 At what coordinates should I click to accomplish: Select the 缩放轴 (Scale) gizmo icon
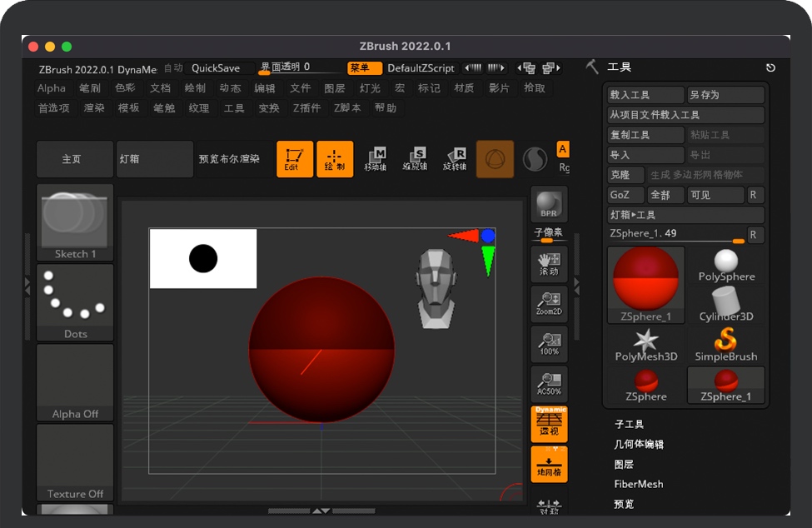(415, 159)
